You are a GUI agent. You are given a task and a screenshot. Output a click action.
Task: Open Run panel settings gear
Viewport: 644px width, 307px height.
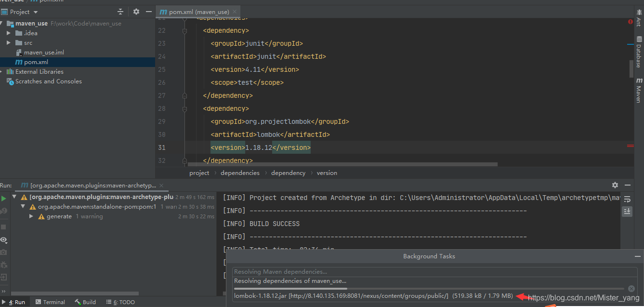pyautogui.click(x=615, y=185)
